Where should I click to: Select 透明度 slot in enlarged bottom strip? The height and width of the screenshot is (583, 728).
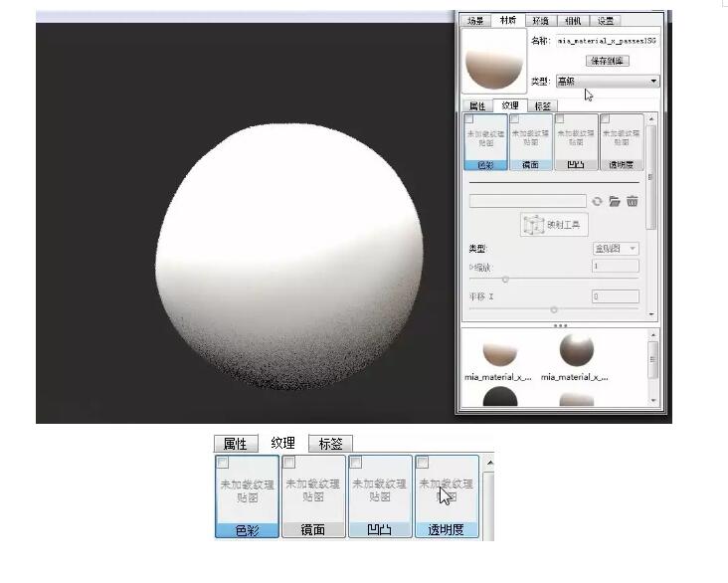[x=447, y=496]
